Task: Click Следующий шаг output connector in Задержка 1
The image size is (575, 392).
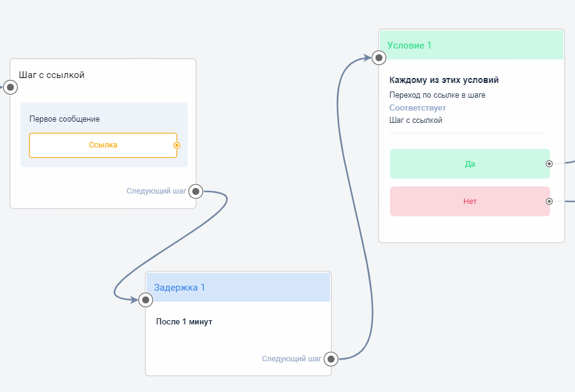Action: point(331,359)
